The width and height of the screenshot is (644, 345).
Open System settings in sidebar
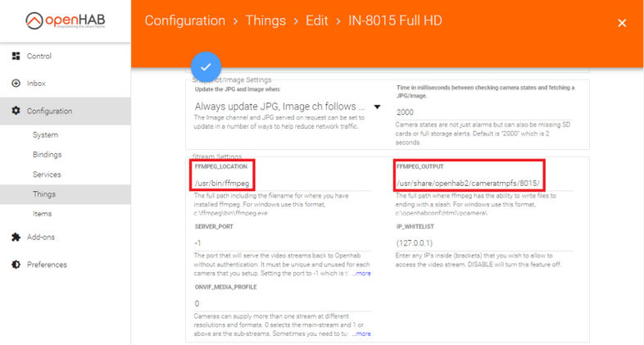tap(45, 135)
